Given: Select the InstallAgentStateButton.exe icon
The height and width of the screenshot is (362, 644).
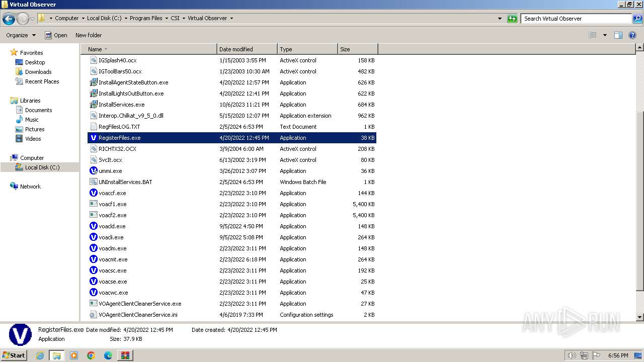Looking at the screenshot, I should pyautogui.click(x=93, y=82).
